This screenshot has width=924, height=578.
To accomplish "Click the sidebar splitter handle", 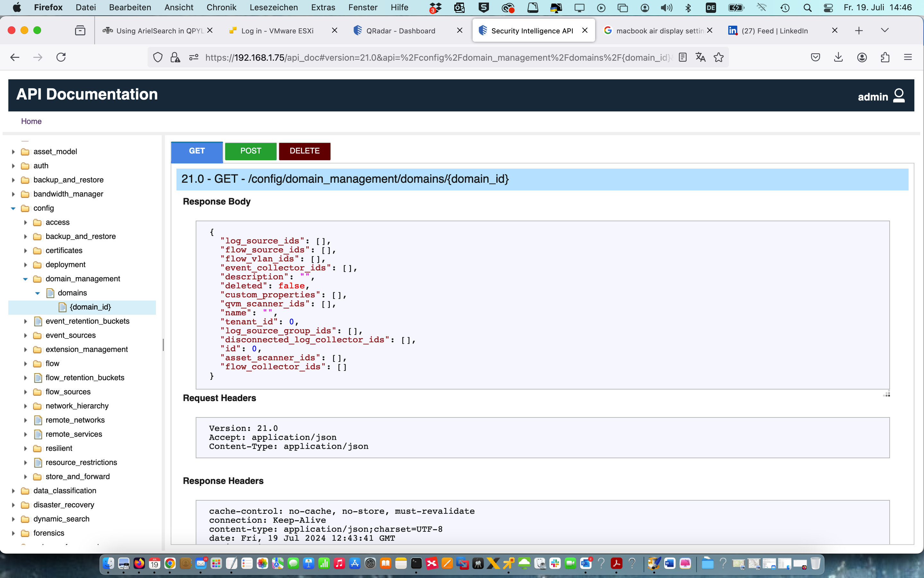I will click(x=163, y=345).
